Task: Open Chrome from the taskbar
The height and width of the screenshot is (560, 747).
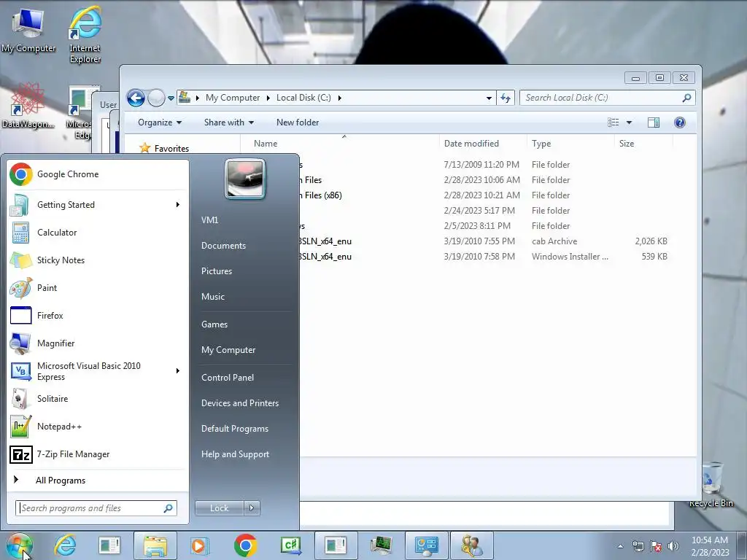Action: (x=245, y=545)
